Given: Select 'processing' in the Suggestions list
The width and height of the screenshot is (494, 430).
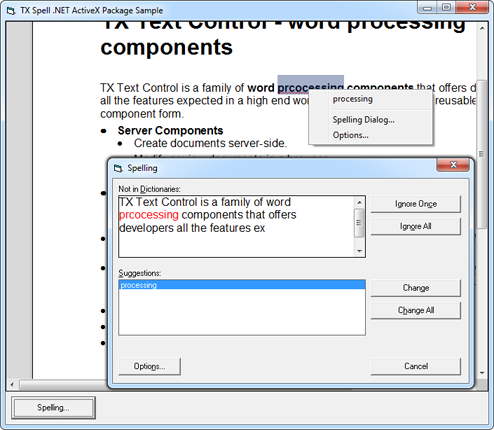Looking at the screenshot, I should pos(242,285).
